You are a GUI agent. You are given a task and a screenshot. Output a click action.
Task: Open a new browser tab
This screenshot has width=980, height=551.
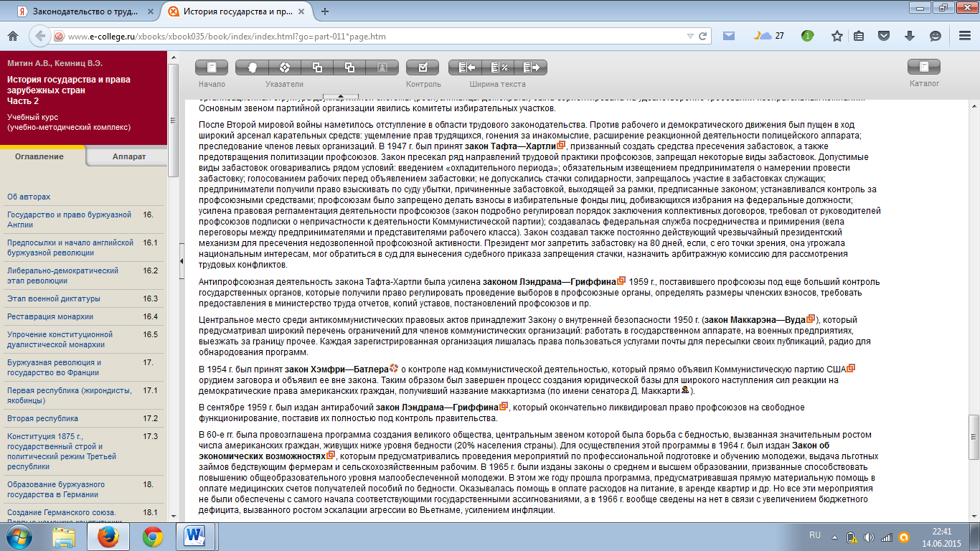pos(325,11)
